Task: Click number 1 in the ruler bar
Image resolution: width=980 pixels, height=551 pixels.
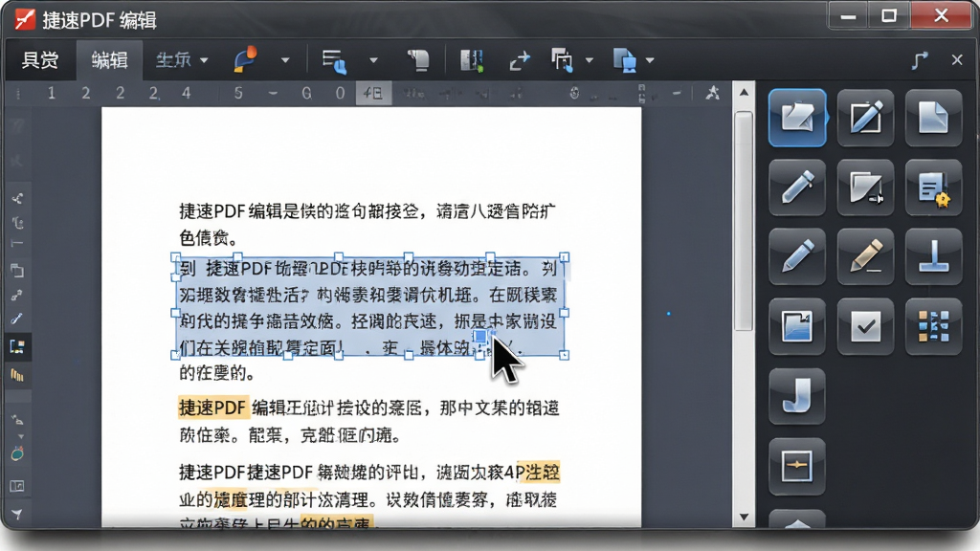Action: point(52,93)
